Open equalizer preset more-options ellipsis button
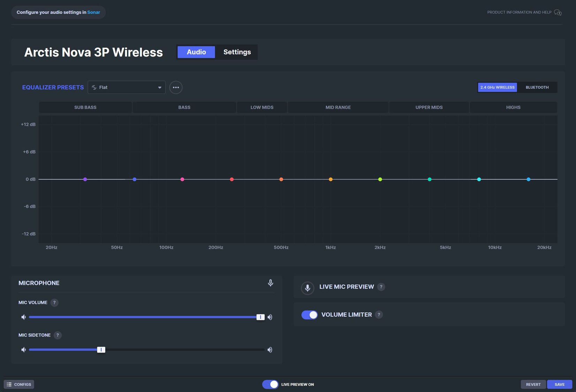576x392 pixels. pos(176,87)
